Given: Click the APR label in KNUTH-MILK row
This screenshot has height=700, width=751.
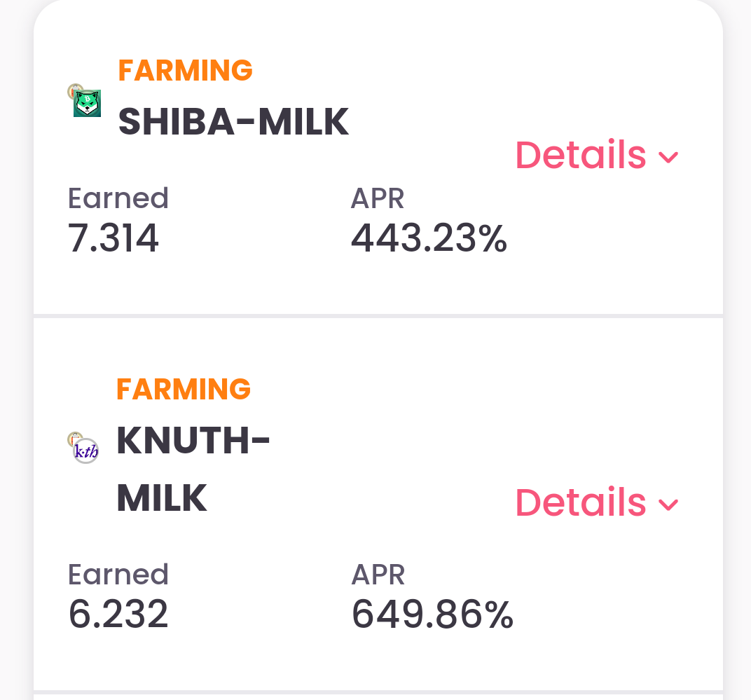Looking at the screenshot, I should click(378, 574).
